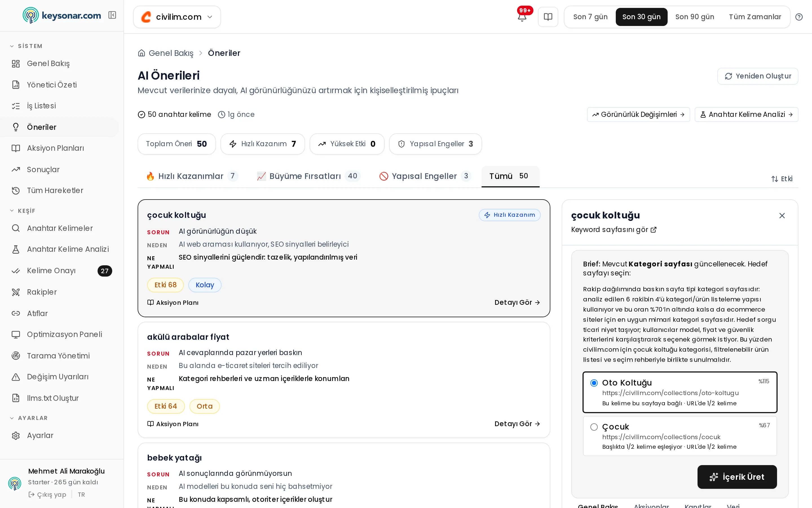Open the Kelime Onayı checkmark icon
The height and width of the screenshot is (508, 812).
pos(16,271)
